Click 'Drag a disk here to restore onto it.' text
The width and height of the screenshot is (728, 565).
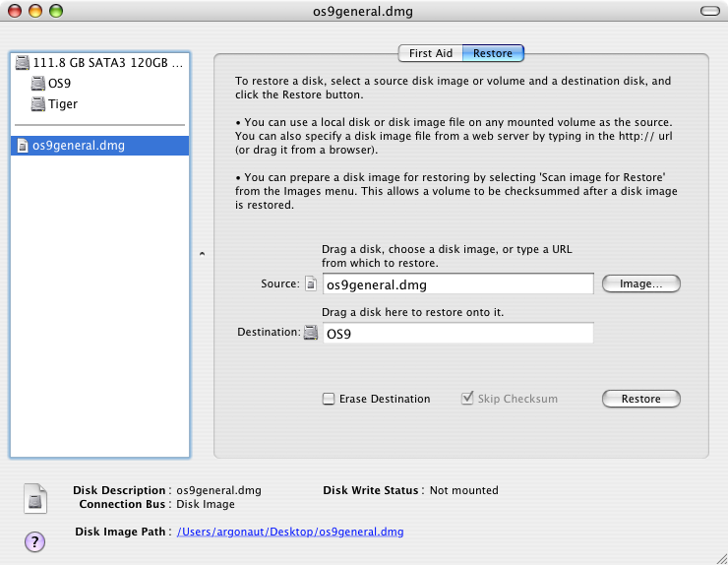point(413,312)
